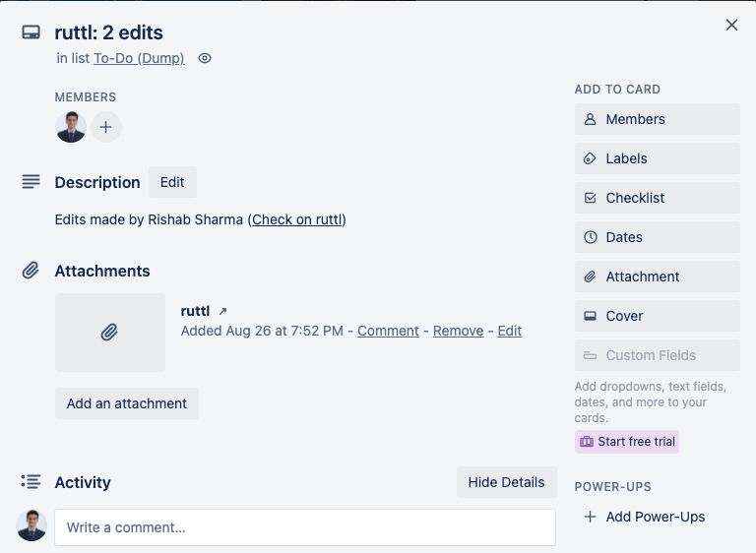The height and width of the screenshot is (553, 756).
Task: Focus the Write a comment field
Action: point(305,527)
